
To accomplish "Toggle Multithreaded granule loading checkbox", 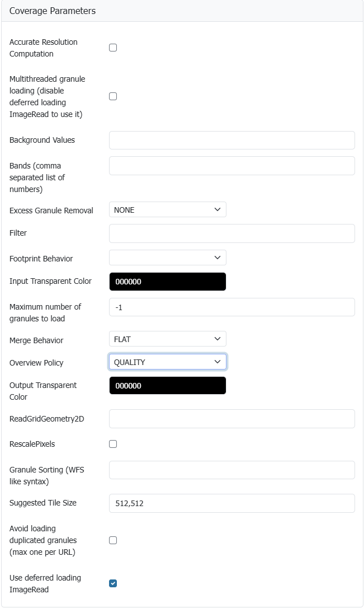I will 113,96.
